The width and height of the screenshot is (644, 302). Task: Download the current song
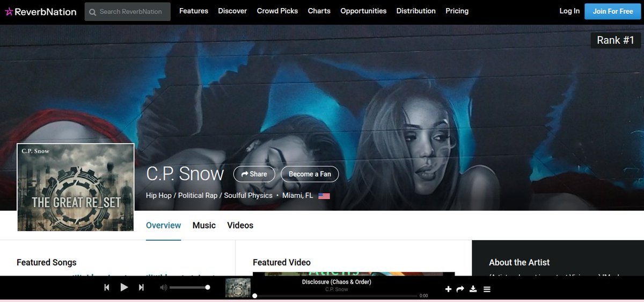point(473,289)
